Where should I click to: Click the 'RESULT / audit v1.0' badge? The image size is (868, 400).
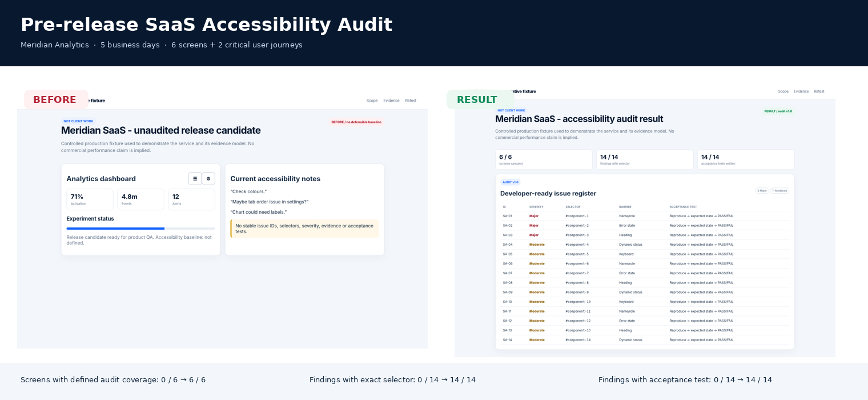pos(778,111)
